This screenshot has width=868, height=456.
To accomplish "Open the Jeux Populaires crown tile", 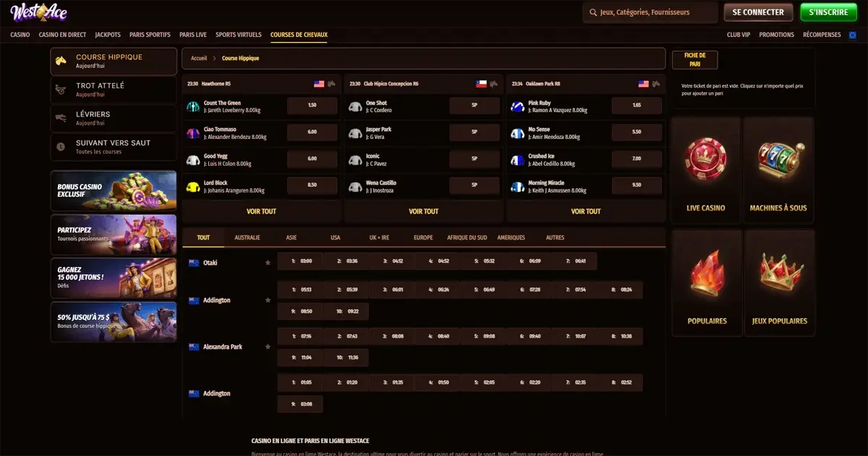I will 780,283.
